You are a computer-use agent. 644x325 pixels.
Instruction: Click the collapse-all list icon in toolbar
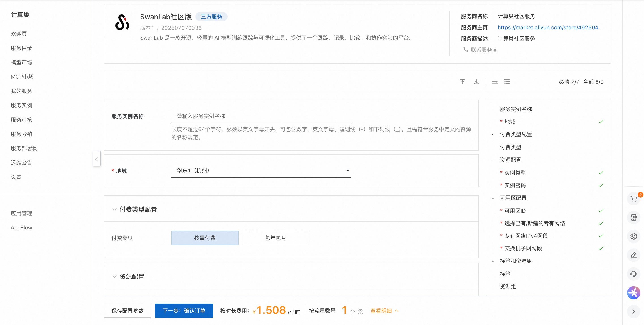(495, 82)
